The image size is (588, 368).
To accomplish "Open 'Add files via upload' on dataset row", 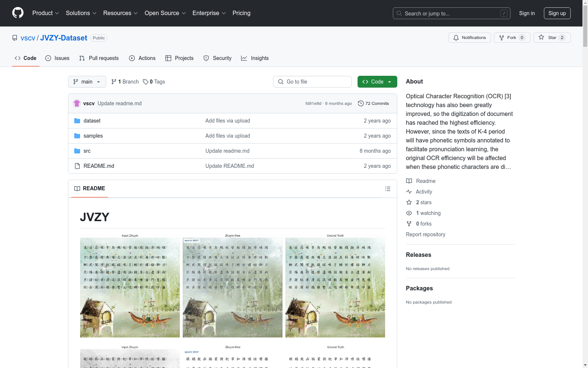I will coord(228,121).
